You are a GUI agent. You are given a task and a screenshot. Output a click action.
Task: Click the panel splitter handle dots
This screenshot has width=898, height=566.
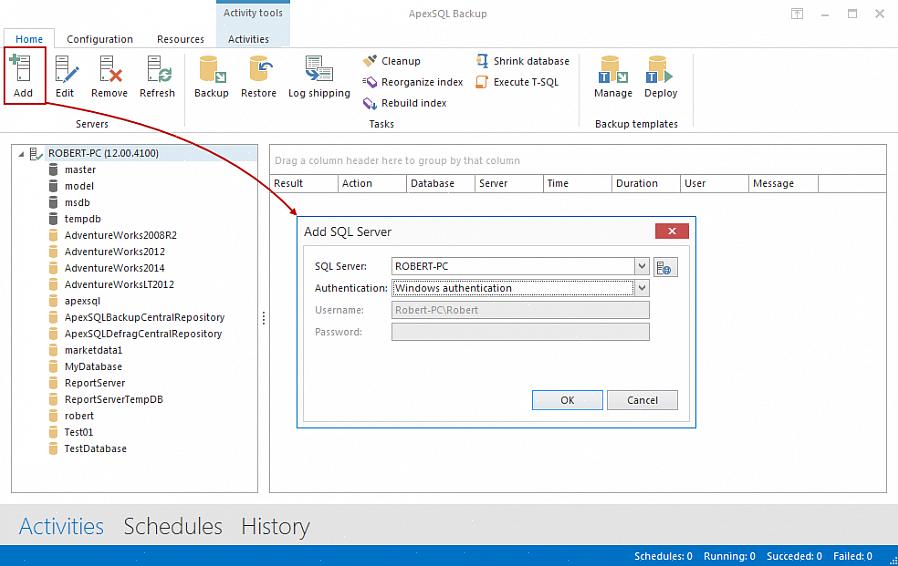click(x=263, y=318)
